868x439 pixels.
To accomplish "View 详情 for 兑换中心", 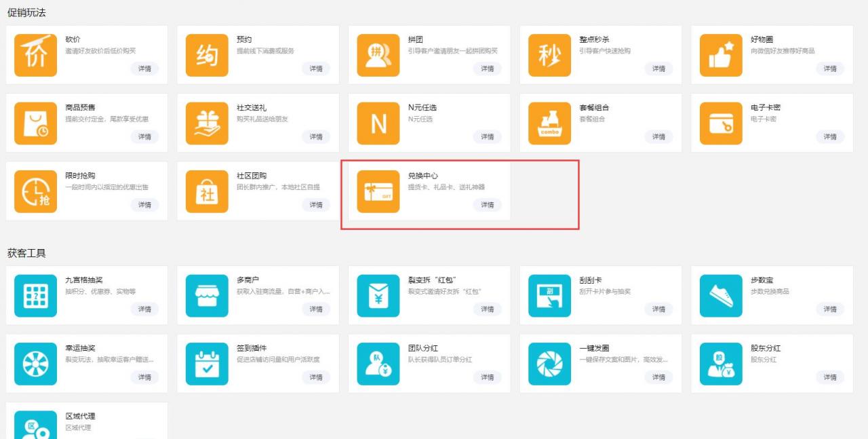I will [x=488, y=204].
